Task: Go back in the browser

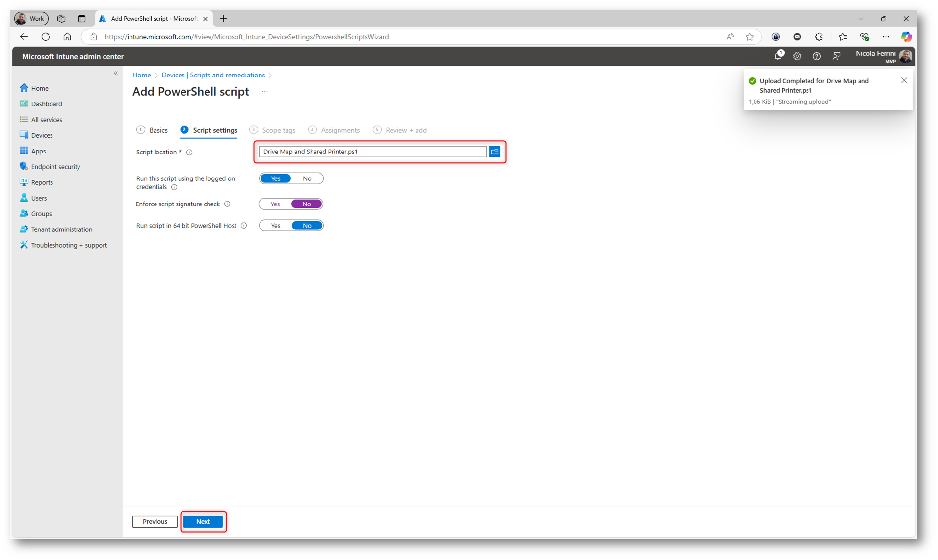Action: click(24, 37)
